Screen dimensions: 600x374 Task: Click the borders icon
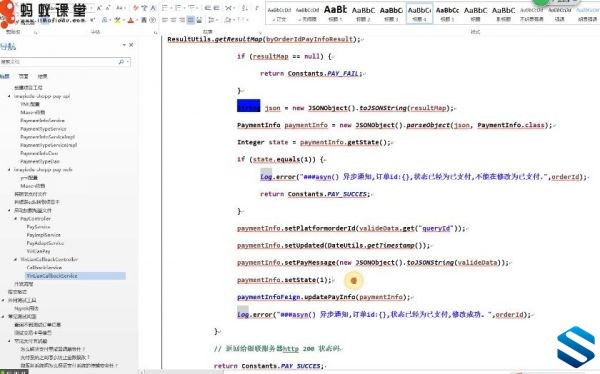[240, 20]
